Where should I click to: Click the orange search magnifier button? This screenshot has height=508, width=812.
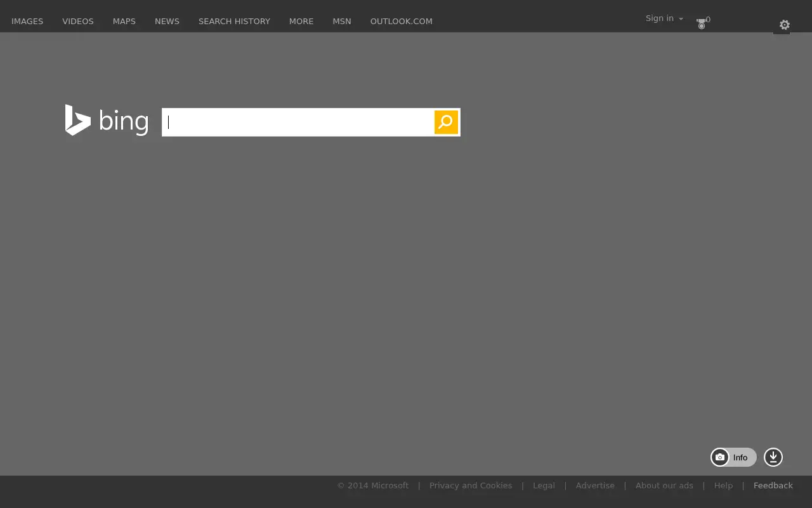click(446, 122)
